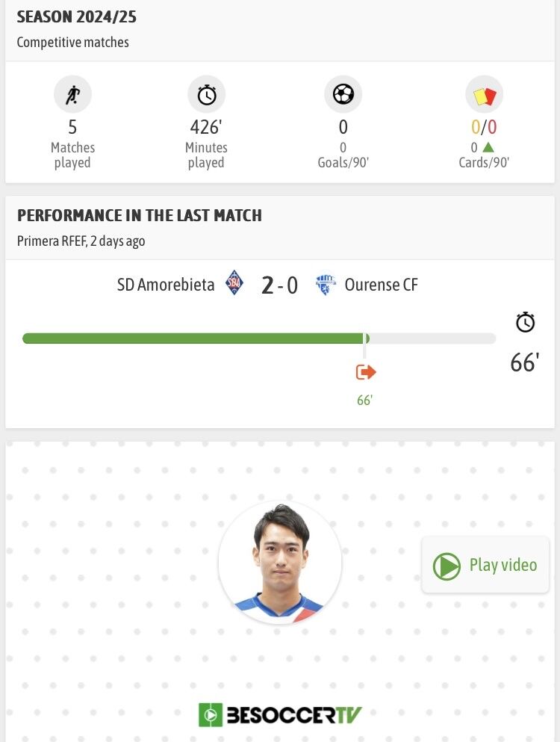Click the 66' substitution marker label
Image resolution: width=560 pixels, height=742 pixels.
pos(364,401)
